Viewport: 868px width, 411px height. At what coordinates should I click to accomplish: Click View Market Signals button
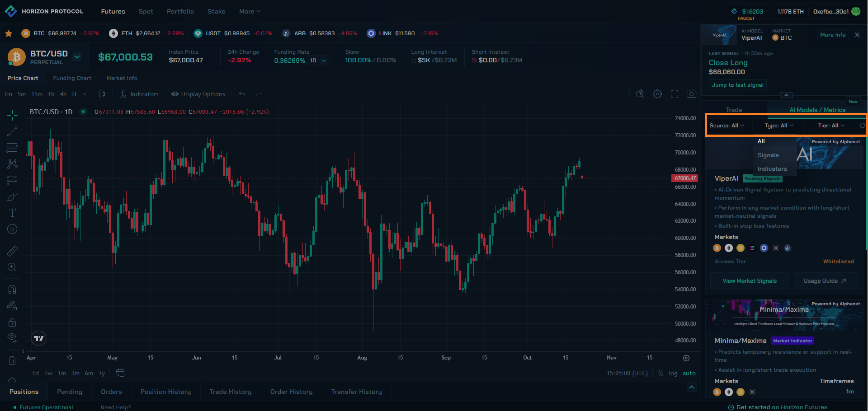point(749,281)
